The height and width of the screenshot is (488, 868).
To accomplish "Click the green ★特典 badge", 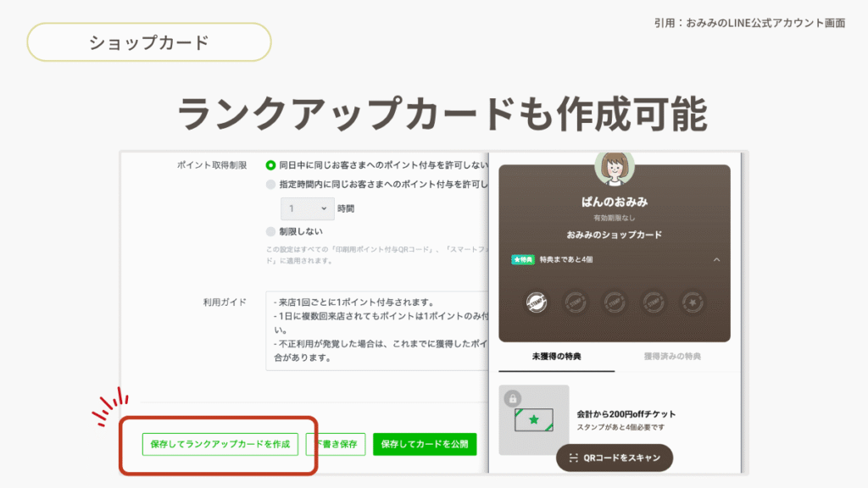I will (522, 259).
